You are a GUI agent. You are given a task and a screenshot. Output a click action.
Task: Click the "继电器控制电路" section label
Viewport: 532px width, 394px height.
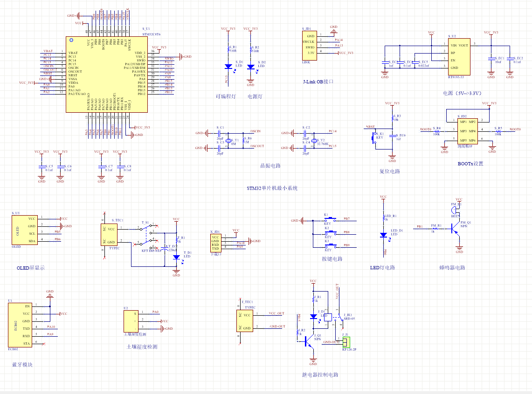pyautogui.click(x=320, y=375)
